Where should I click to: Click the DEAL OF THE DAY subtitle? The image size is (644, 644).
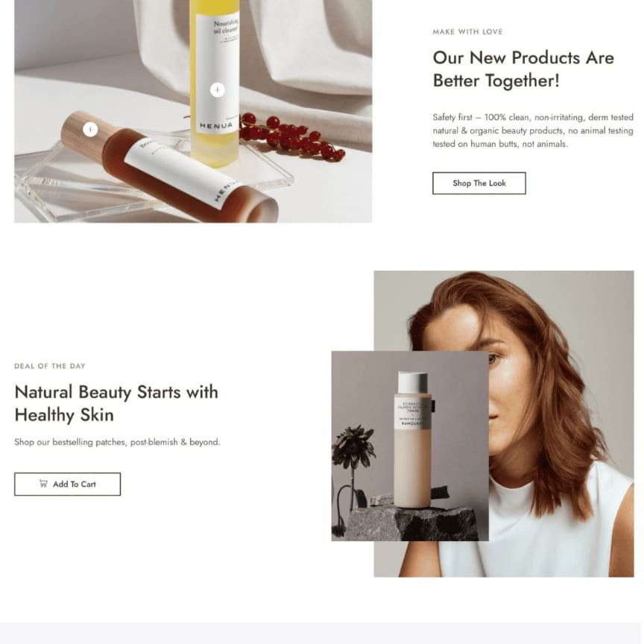[x=50, y=366]
